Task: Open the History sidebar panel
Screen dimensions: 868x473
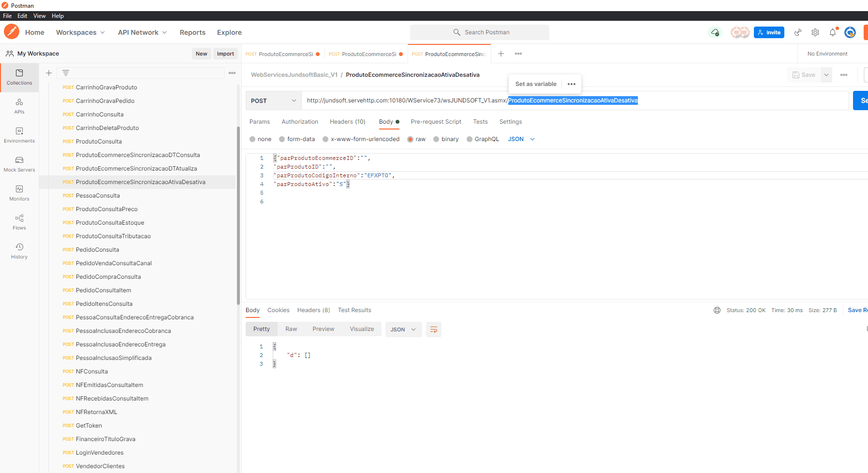Action: pos(19,251)
